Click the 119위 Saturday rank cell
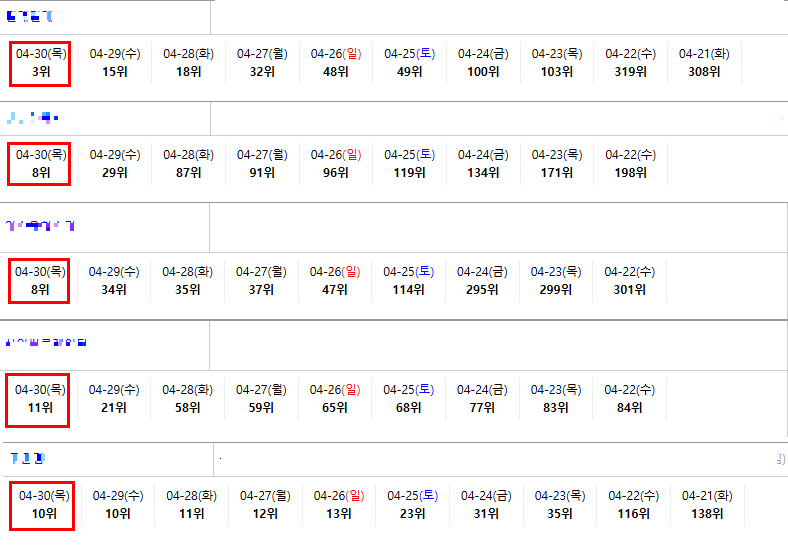The width and height of the screenshot is (788, 558). pyautogui.click(x=409, y=164)
